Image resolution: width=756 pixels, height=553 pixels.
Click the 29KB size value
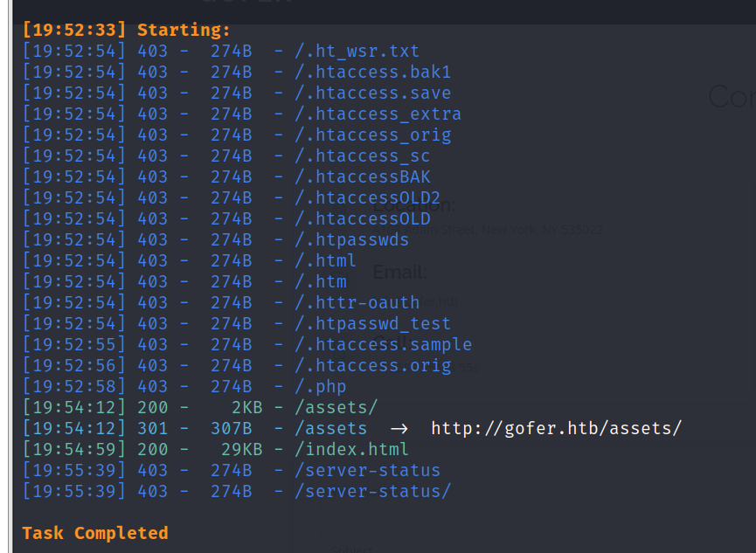pyautogui.click(x=242, y=450)
